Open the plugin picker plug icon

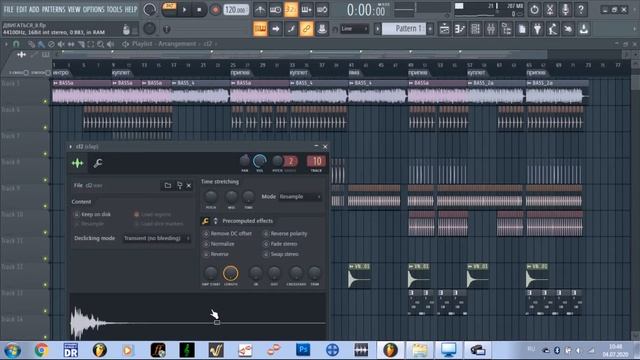(538, 29)
